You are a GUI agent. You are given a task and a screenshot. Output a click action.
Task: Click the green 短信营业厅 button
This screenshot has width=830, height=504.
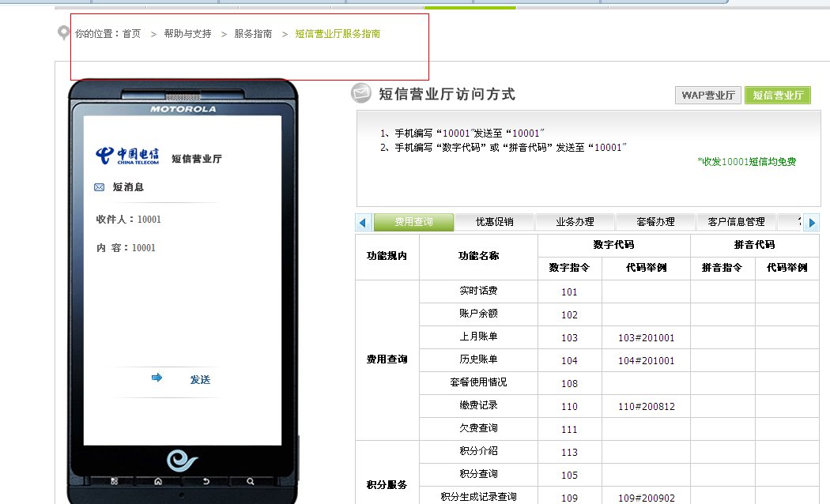point(777,96)
